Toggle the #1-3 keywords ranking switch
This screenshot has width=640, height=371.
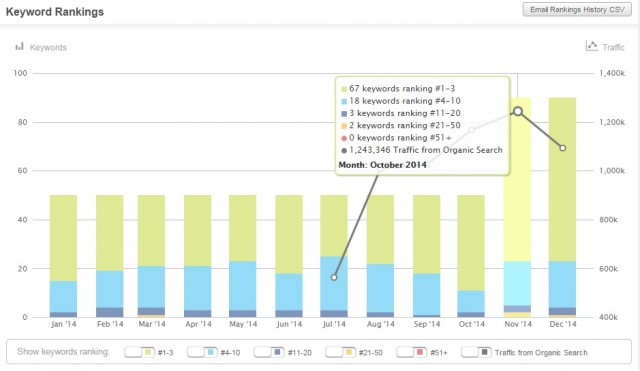tap(139, 352)
